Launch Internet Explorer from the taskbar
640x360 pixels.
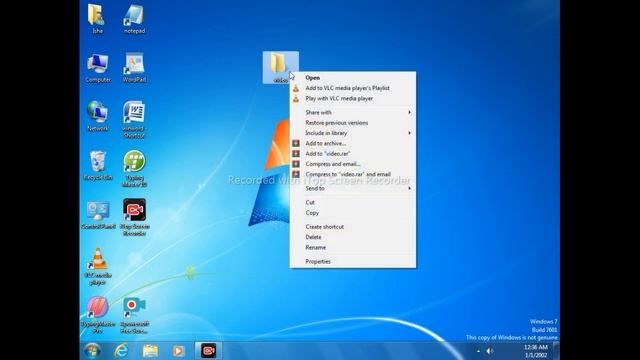click(x=121, y=351)
